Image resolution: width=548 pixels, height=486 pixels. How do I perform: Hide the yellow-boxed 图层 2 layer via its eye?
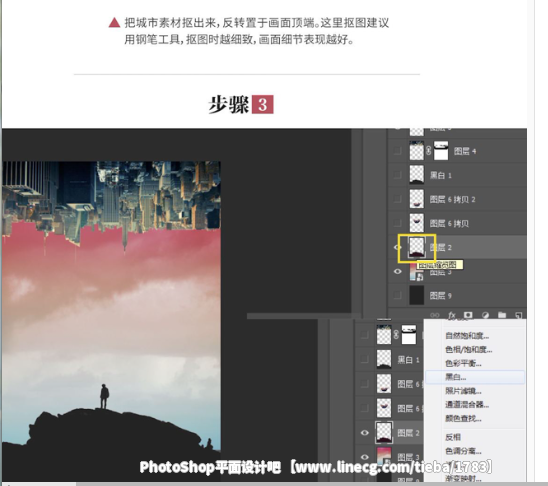coord(397,247)
